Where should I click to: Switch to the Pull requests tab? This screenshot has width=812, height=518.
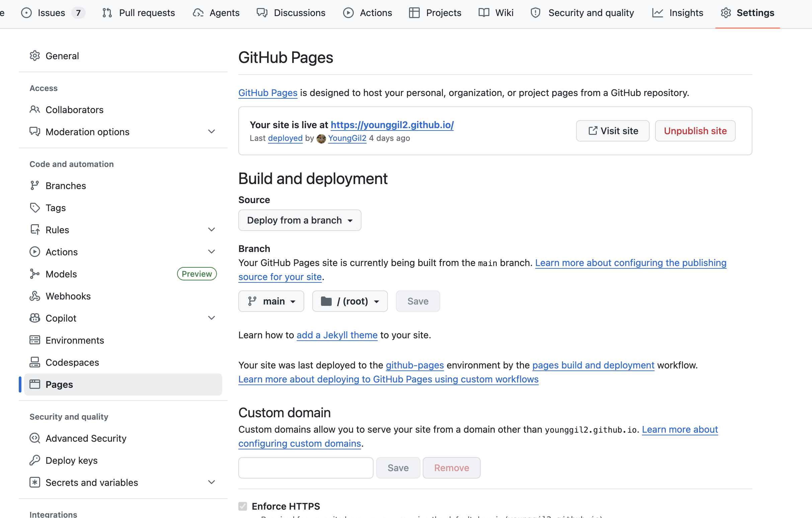tap(139, 13)
